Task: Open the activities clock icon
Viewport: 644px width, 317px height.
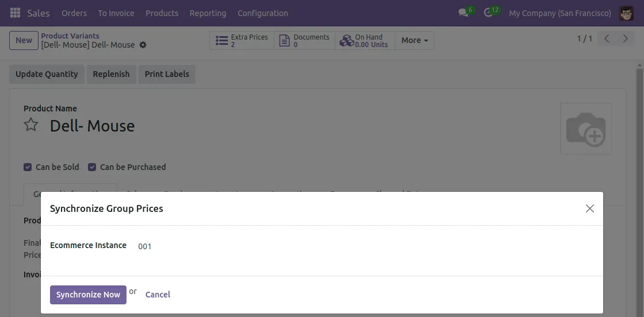Action: pyautogui.click(x=488, y=13)
